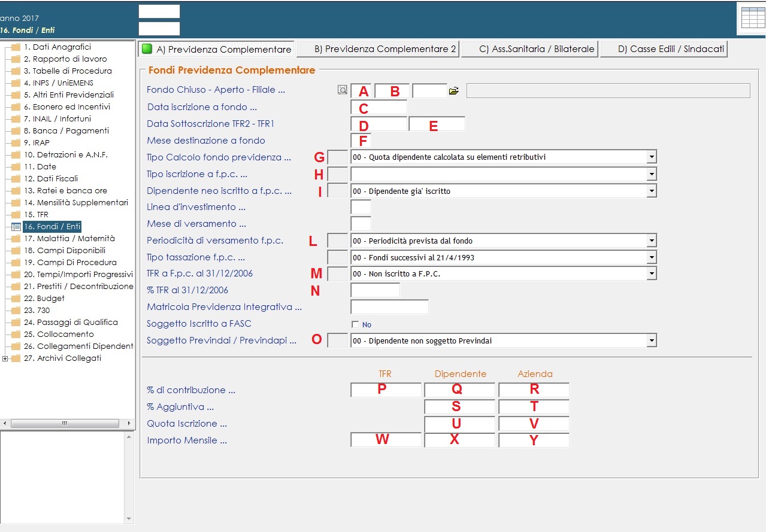Click the folder icon for 15. TFR

coord(16,215)
